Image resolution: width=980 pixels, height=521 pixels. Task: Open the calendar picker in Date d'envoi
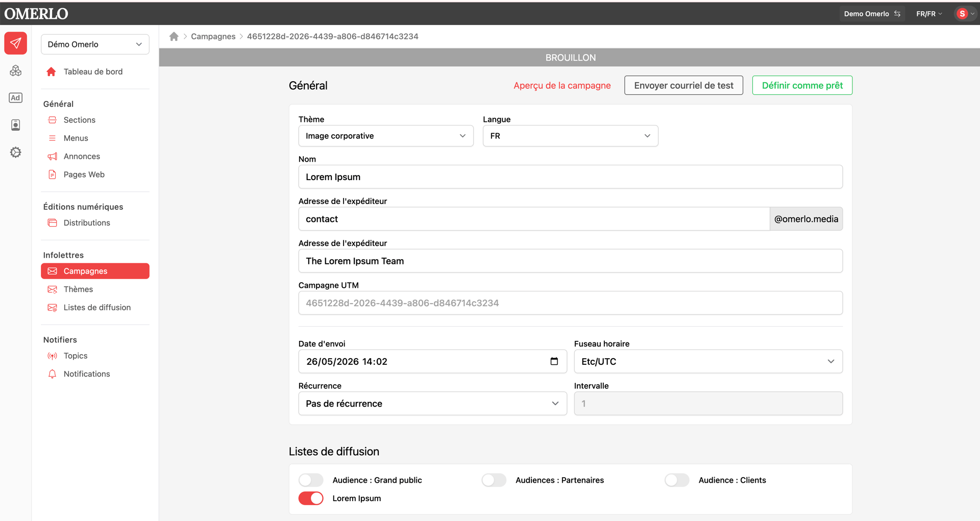[554, 361]
